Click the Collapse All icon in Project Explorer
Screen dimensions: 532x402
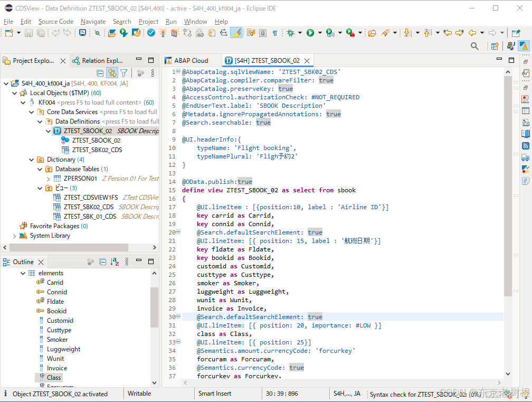(x=100, y=73)
